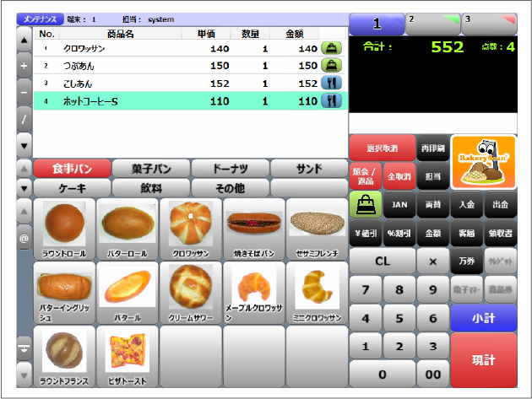
Task: Add バタール product
Action: [128, 294]
